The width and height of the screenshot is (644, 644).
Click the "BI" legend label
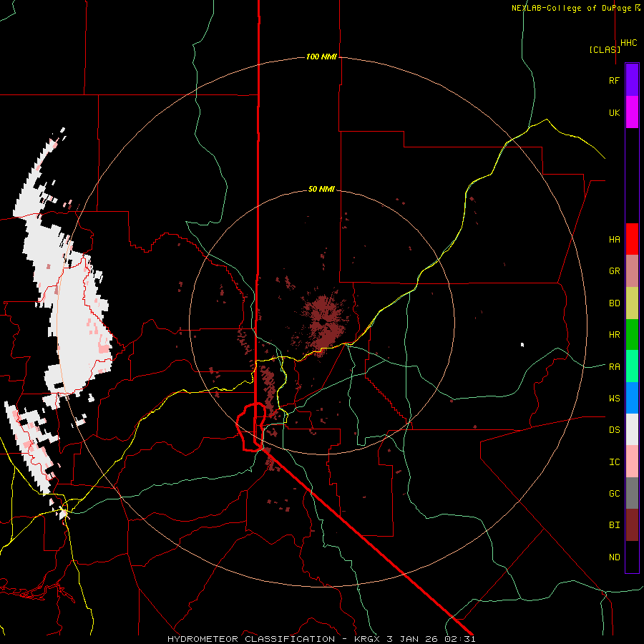pyautogui.click(x=614, y=525)
